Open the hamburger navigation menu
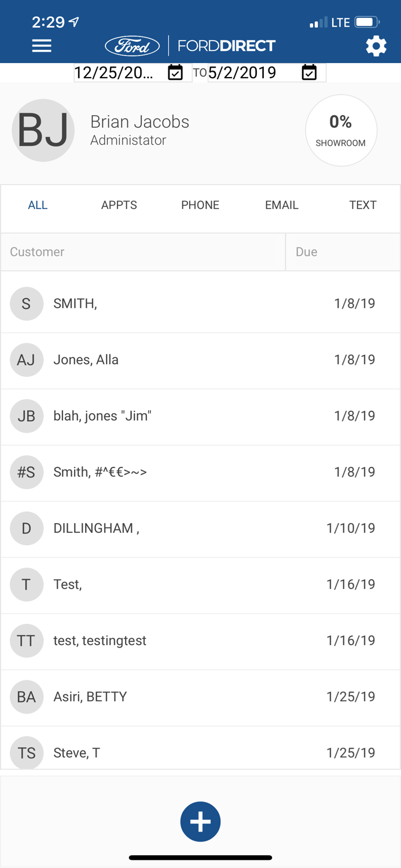 (41, 45)
